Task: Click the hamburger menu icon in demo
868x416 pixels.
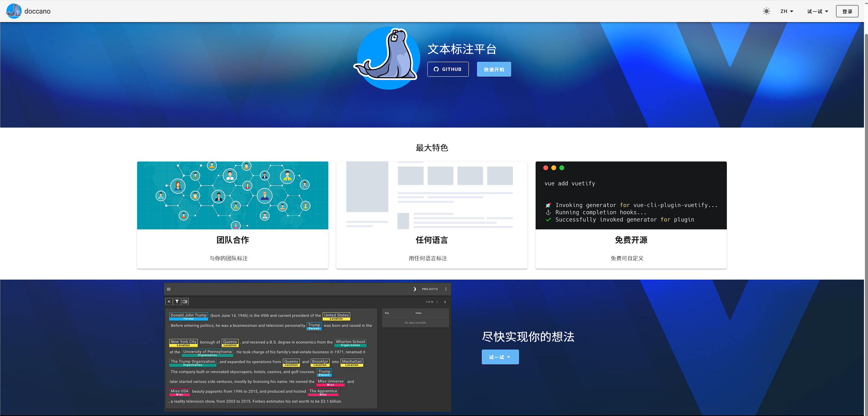Action: (x=169, y=289)
